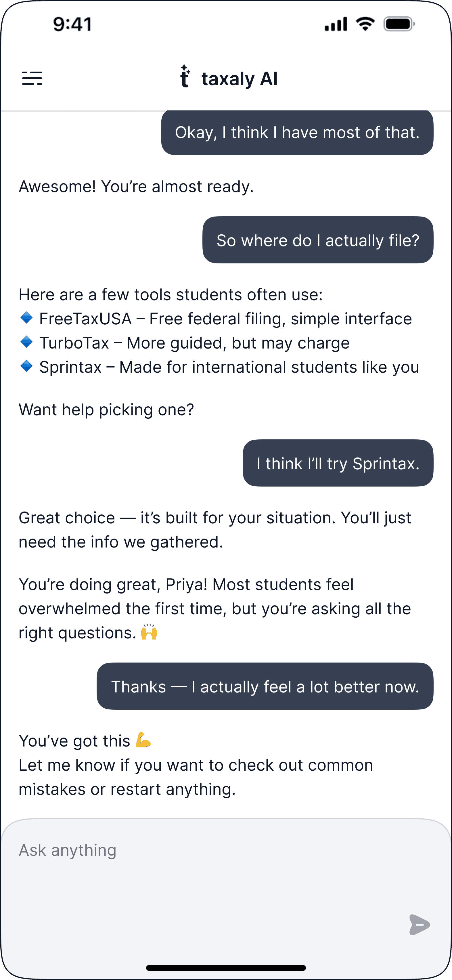Tap the 9:41 clock in status bar
Image resolution: width=452 pixels, height=980 pixels.
(72, 24)
